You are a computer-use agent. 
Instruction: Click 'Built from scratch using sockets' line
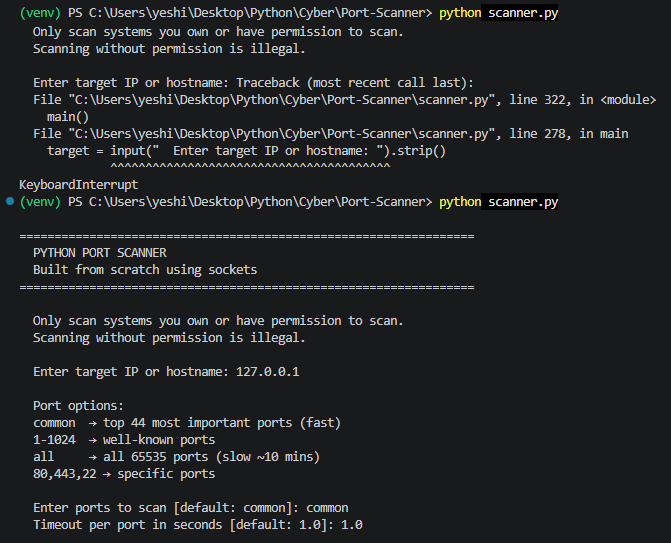point(145,270)
